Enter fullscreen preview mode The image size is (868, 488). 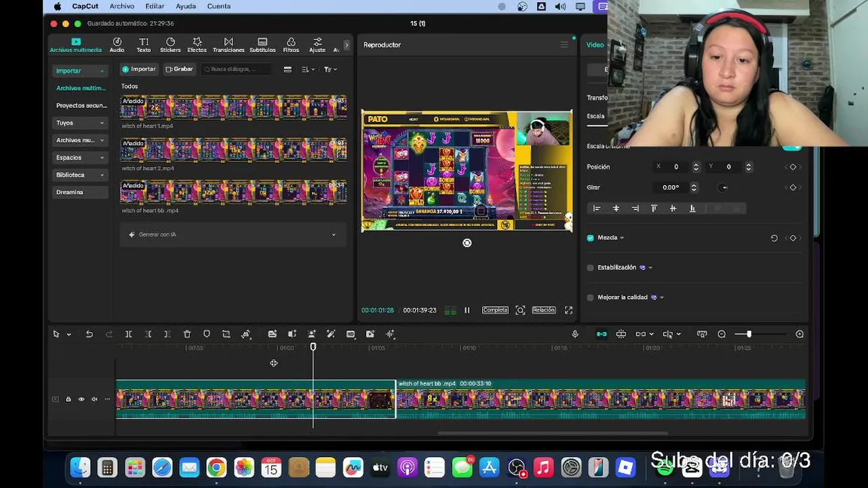568,310
